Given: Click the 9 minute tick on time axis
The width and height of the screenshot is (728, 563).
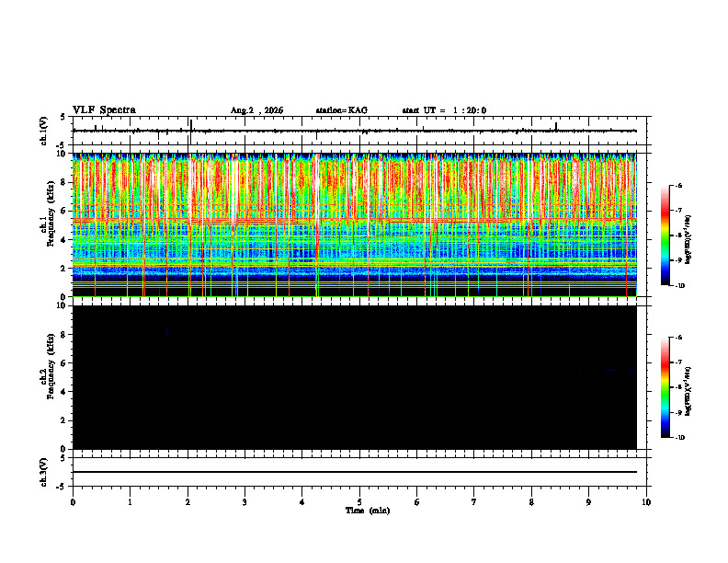Looking at the screenshot, I should (588, 502).
